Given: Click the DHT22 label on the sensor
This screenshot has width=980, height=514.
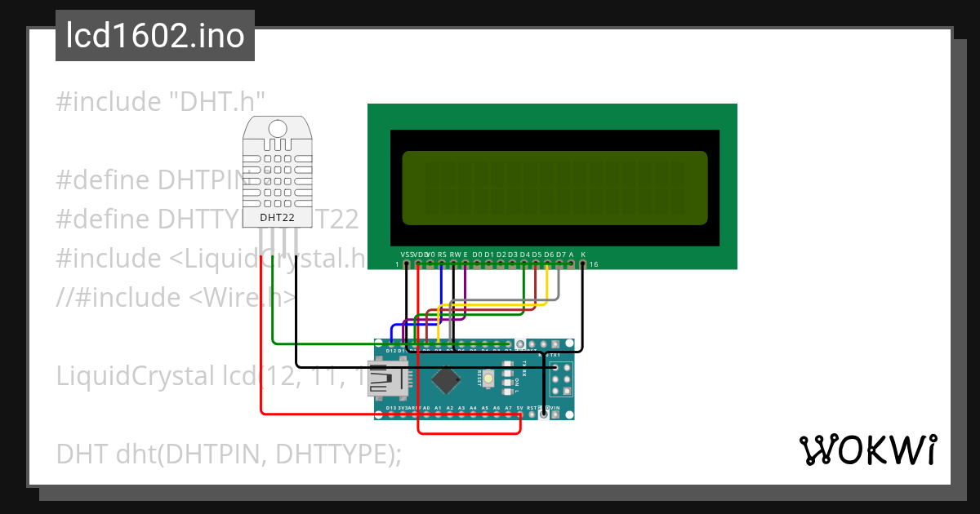Looking at the screenshot, I should tap(278, 218).
